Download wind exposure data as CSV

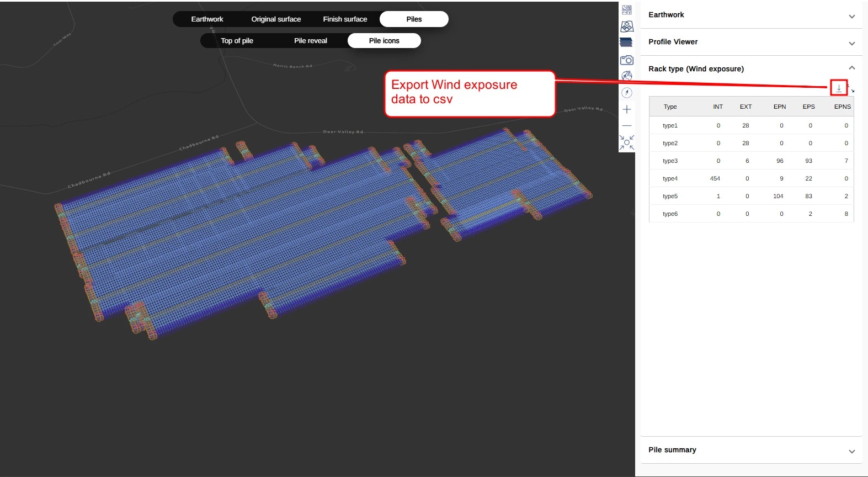[839, 88]
